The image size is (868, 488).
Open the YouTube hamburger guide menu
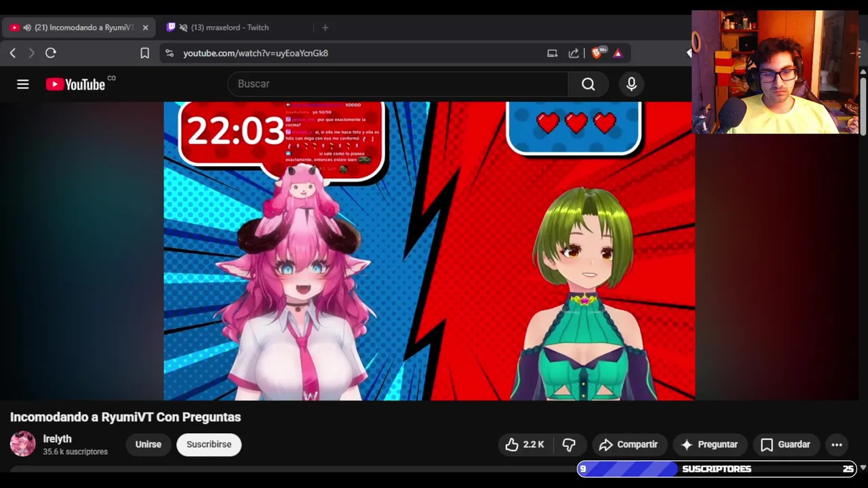[23, 84]
